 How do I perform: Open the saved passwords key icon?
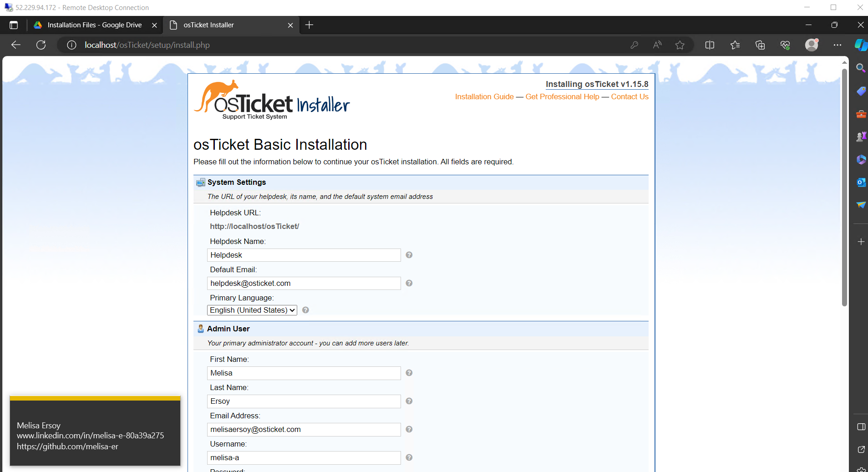634,45
